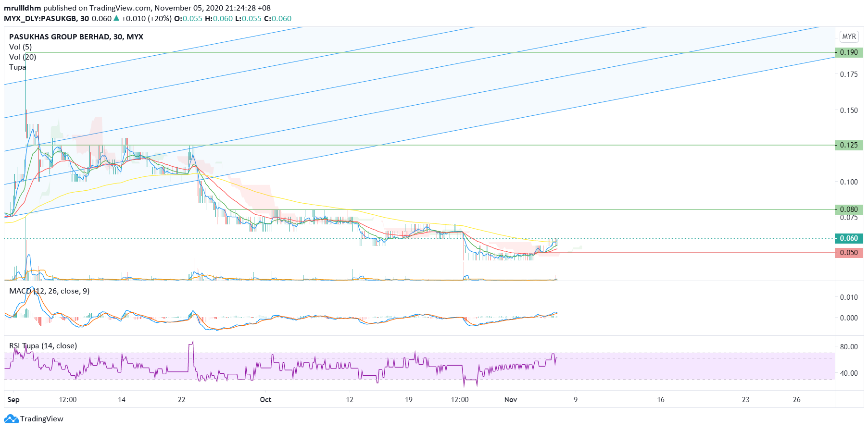Image resolution: width=868 pixels, height=430 pixels.
Task: Click the green up-arrow triangle in header
Action: pyautogui.click(x=116, y=18)
